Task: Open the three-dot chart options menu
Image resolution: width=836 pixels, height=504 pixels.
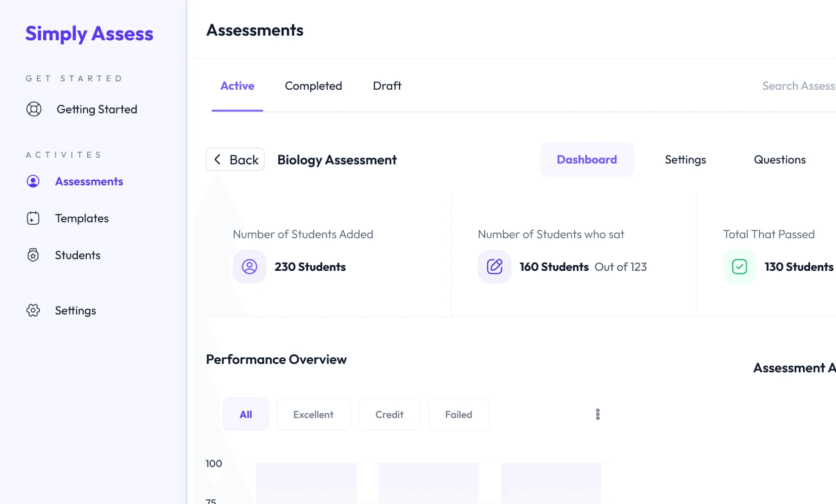Action: pyautogui.click(x=598, y=414)
